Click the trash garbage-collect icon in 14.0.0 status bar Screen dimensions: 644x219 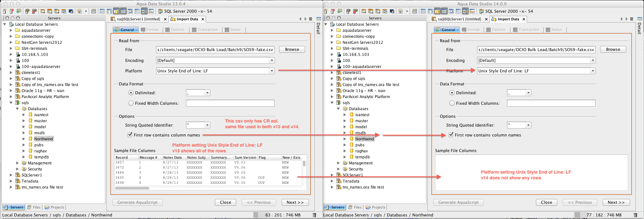coord(635,215)
